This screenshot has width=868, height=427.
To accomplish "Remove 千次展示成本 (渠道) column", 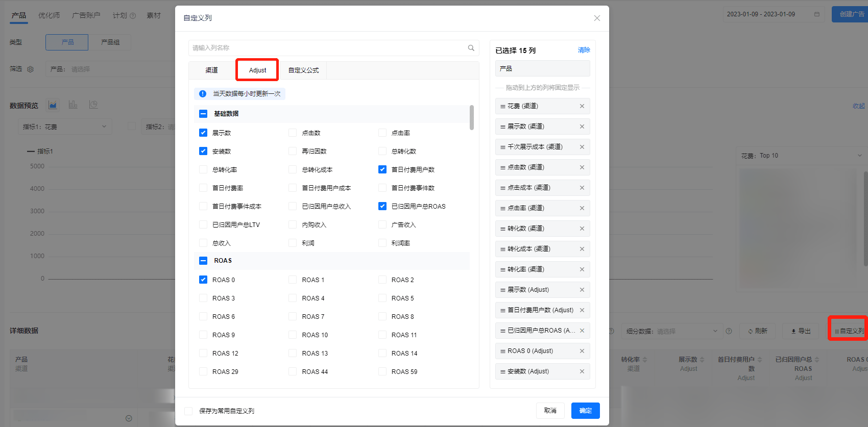I will [582, 147].
